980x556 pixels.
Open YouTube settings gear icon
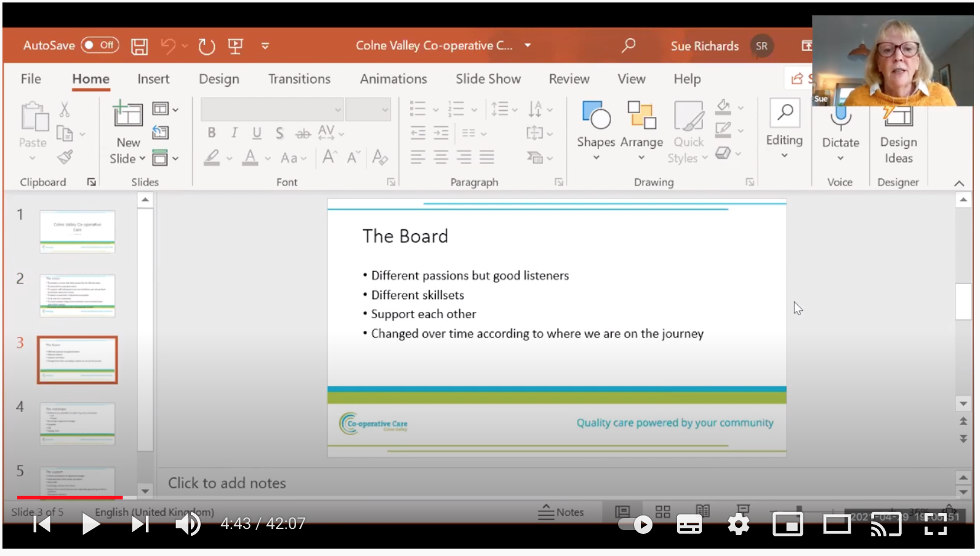coord(738,525)
